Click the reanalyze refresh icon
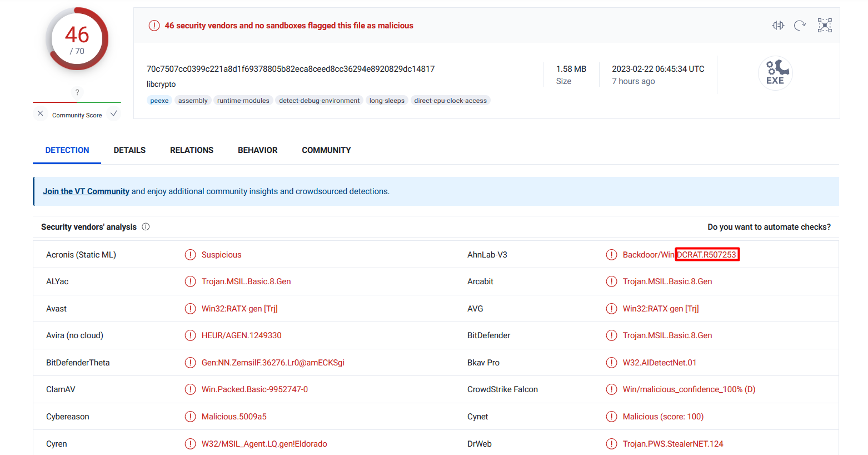 pos(800,25)
